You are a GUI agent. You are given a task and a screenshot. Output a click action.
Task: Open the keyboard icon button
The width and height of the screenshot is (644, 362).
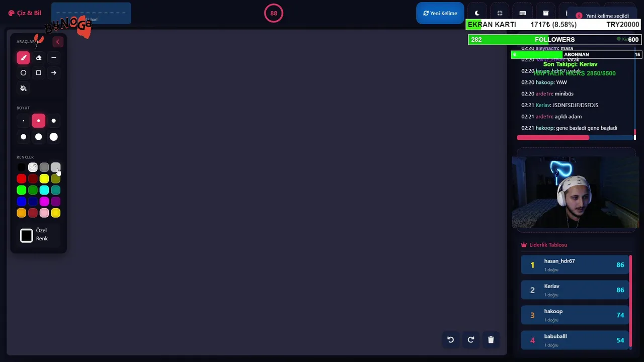click(522, 13)
